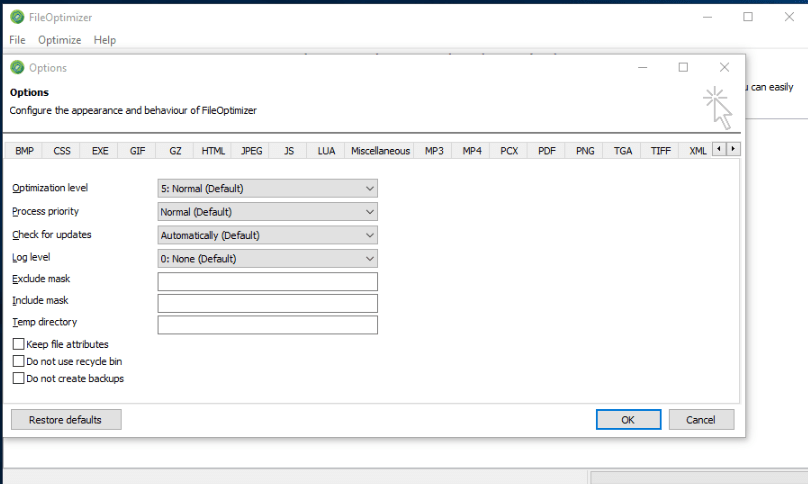This screenshot has height=484, width=808.
Task: Open the GIF tab
Action: pyautogui.click(x=138, y=151)
